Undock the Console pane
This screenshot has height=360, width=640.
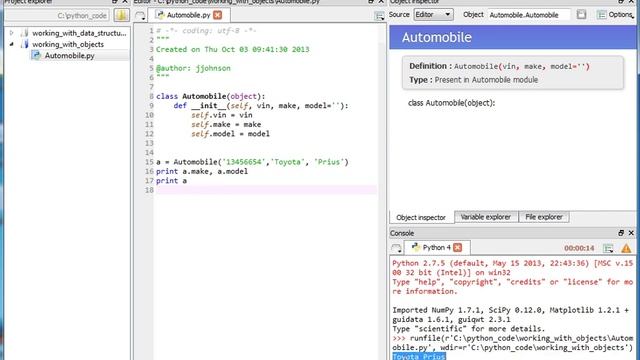tap(621, 233)
